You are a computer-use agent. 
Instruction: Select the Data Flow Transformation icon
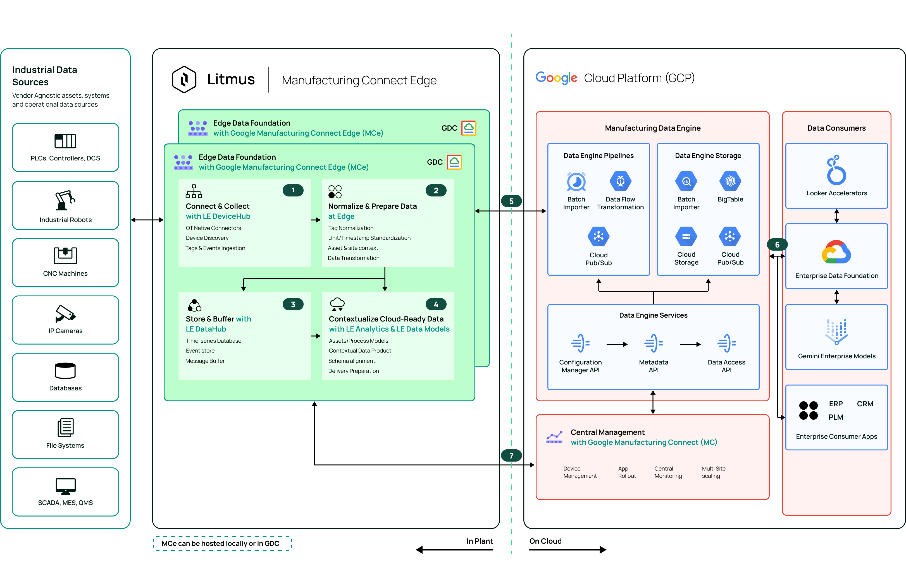(621, 181)
